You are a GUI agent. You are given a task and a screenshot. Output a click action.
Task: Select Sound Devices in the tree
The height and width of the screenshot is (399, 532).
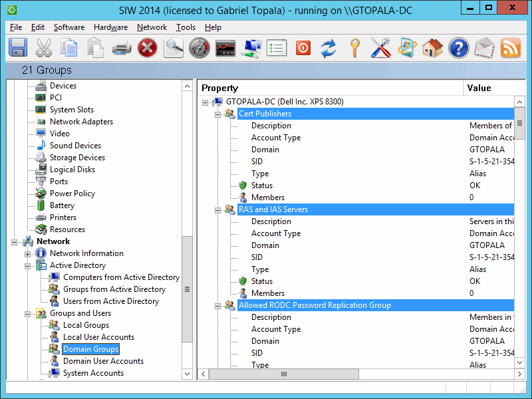tap(75, 145)
